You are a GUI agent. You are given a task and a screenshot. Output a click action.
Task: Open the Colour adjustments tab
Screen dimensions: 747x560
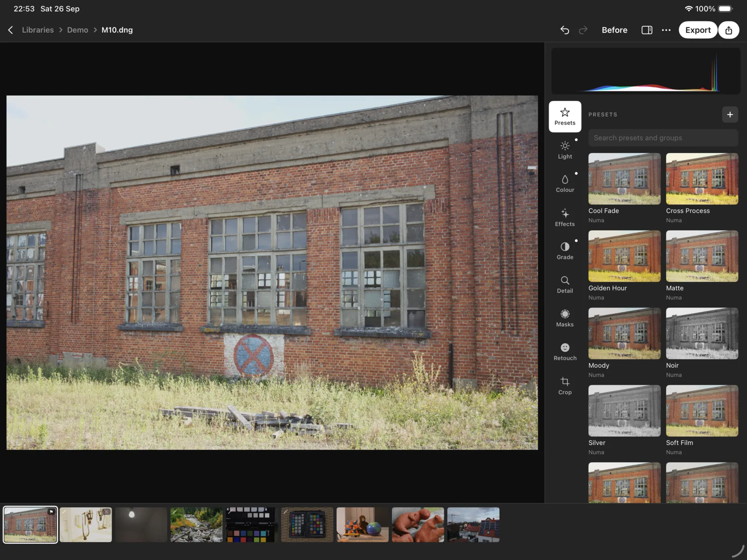point(565,184)
